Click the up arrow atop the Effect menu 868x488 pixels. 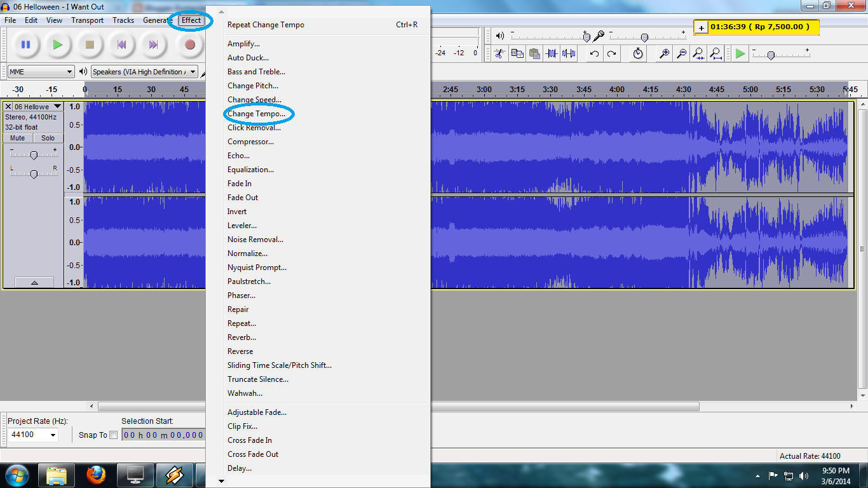[x=221, y=11]
